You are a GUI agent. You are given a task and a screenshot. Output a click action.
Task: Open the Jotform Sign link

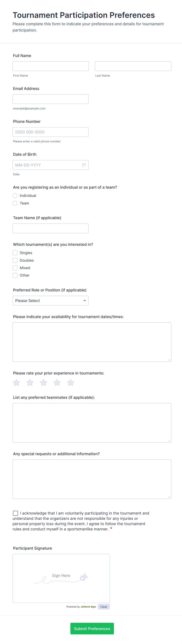[x=88, y=607]
